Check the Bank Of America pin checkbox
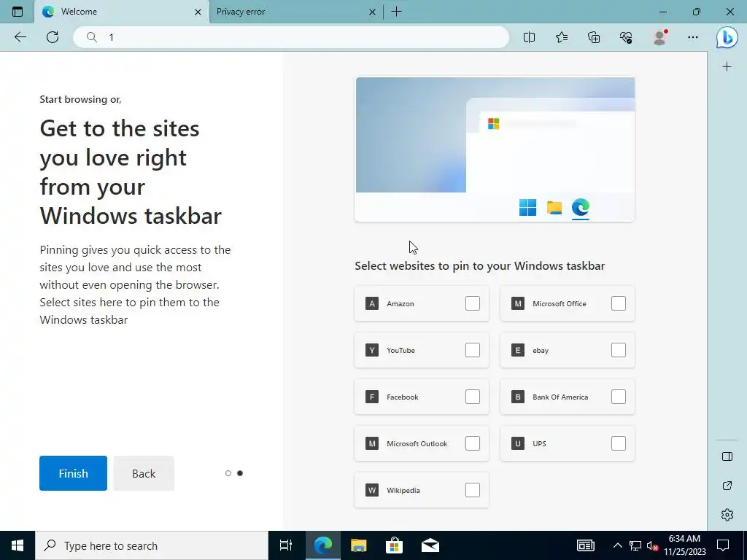 pos(619,397)
